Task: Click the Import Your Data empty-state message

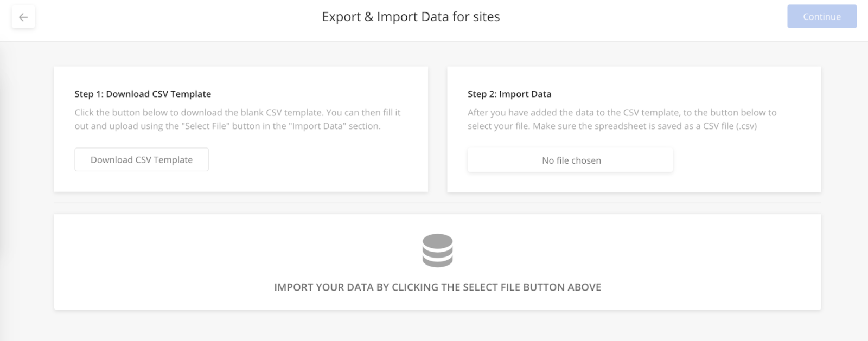Action: click(x=437, y=287)
